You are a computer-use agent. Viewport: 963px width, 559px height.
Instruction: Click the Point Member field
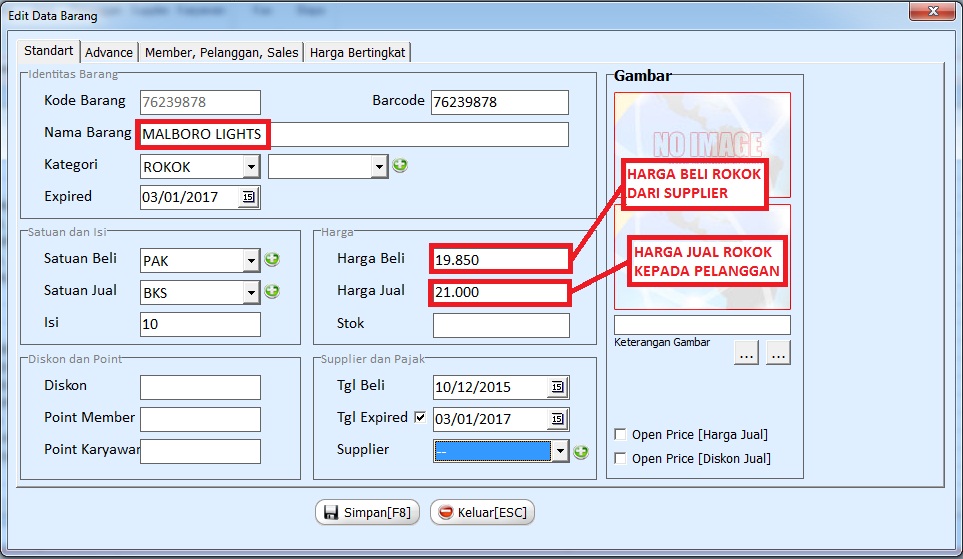click(x=200, y=420)
